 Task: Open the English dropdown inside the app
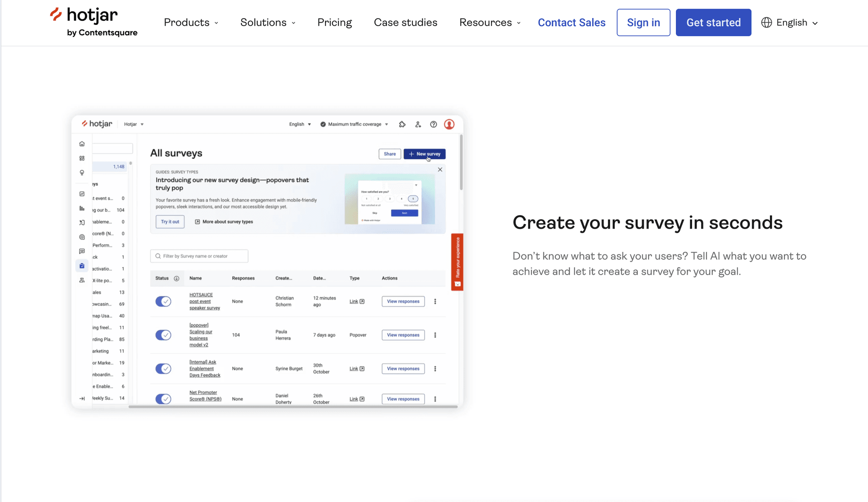point(300,124)
